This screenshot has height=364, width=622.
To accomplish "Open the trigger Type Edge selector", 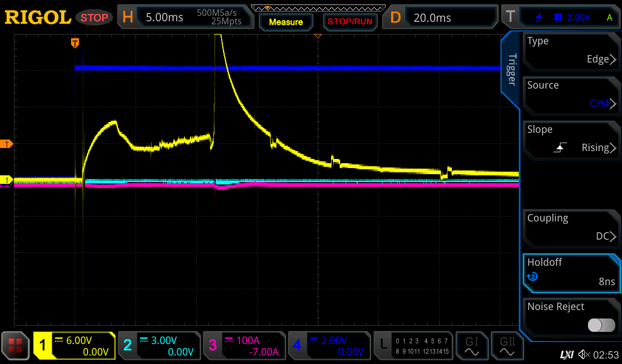I will point(571,51).
